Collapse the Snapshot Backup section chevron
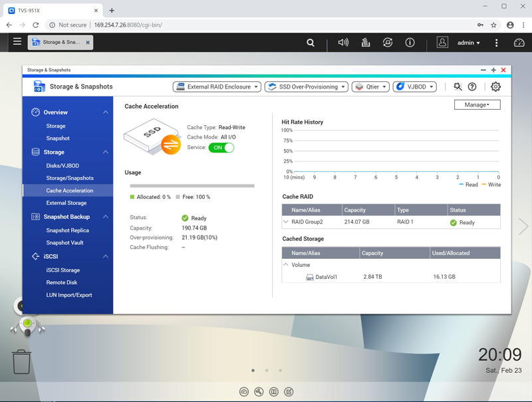Image resolution: width=532 pixels, height=402 pixels. tap(106, 216)
